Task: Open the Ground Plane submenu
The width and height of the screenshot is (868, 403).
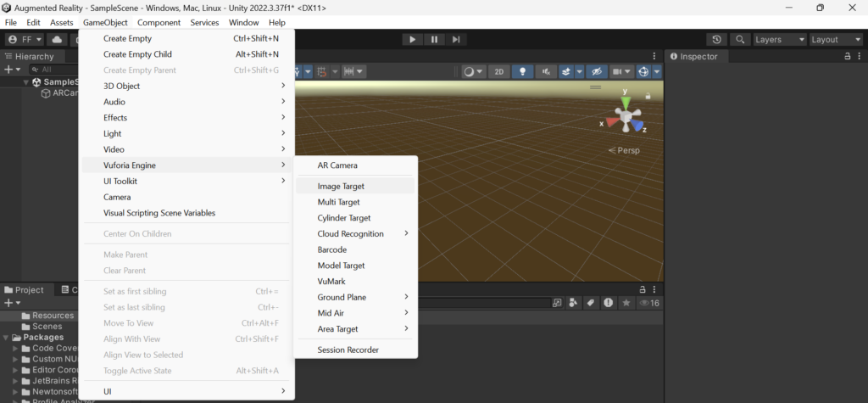Action: tap(355, 297)
